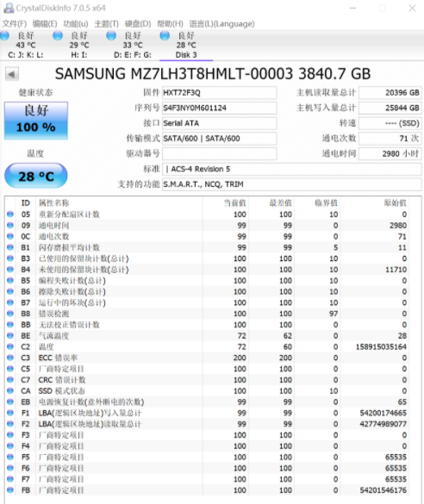Click status icon of row C3

10,358
